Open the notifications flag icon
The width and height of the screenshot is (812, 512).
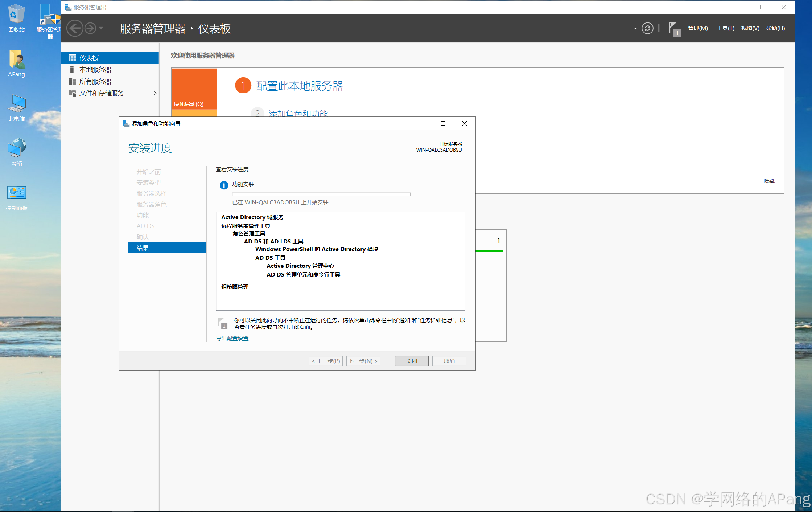point(673,28)
